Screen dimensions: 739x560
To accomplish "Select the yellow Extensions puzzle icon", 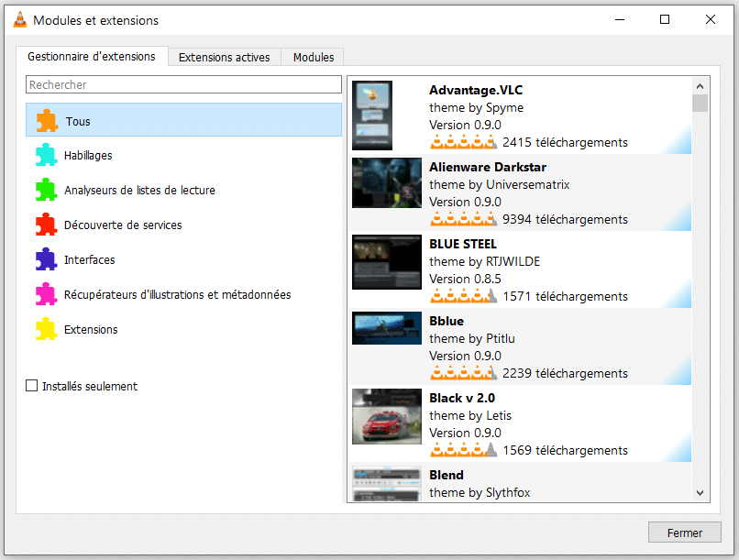I will point(46,330).
